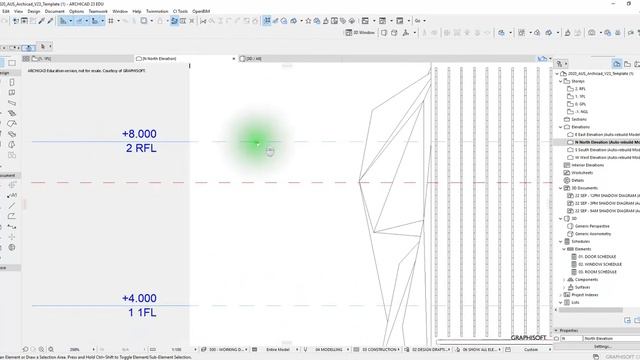Open Generic Perspective in Navigator
The width and height of the screenshot is (640, 360).
click(589, 226)
